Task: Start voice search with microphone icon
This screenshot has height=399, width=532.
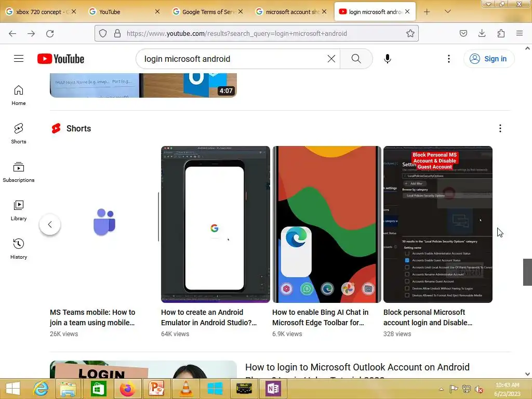Action: point(388,59)
